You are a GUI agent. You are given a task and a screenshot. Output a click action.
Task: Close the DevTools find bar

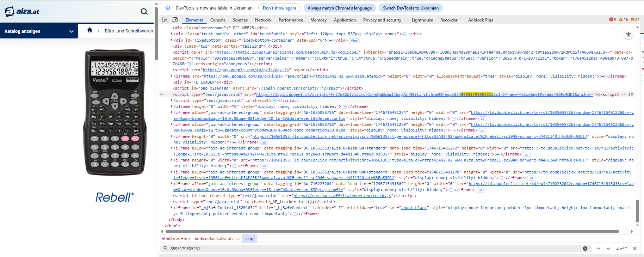pyautogui.click(x=635, y=249)
